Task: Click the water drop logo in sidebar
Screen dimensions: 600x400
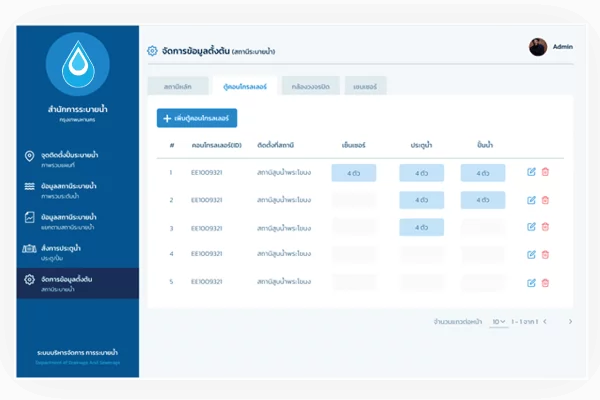Action: 77,64
